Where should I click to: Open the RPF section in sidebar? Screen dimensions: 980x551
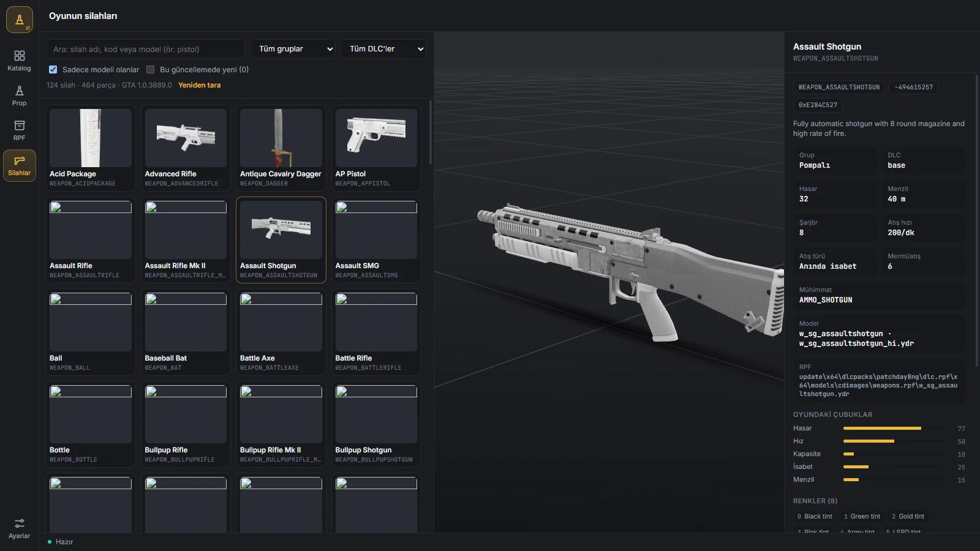(x=19, y=130)
